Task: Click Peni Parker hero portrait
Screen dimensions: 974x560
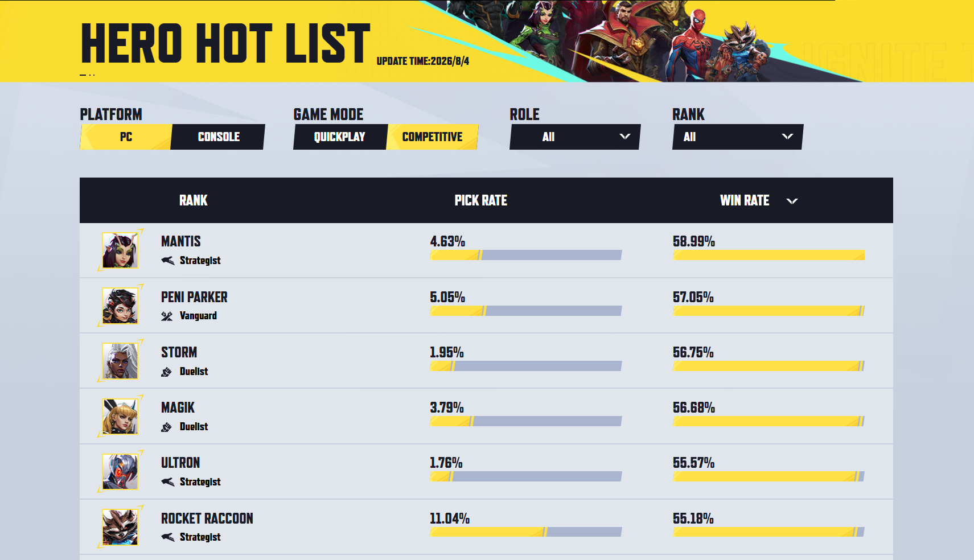Action: [120, 306]
